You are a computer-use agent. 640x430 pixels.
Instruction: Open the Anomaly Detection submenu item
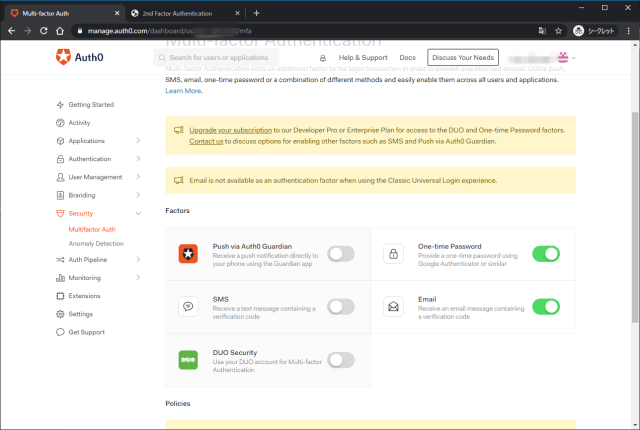point(96,244)
